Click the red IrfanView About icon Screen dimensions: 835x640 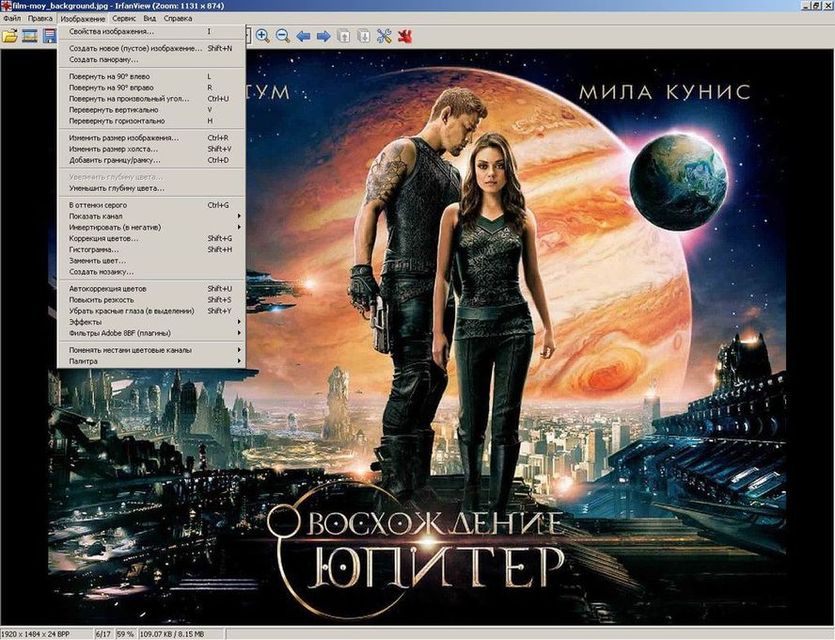click(405, 36)
